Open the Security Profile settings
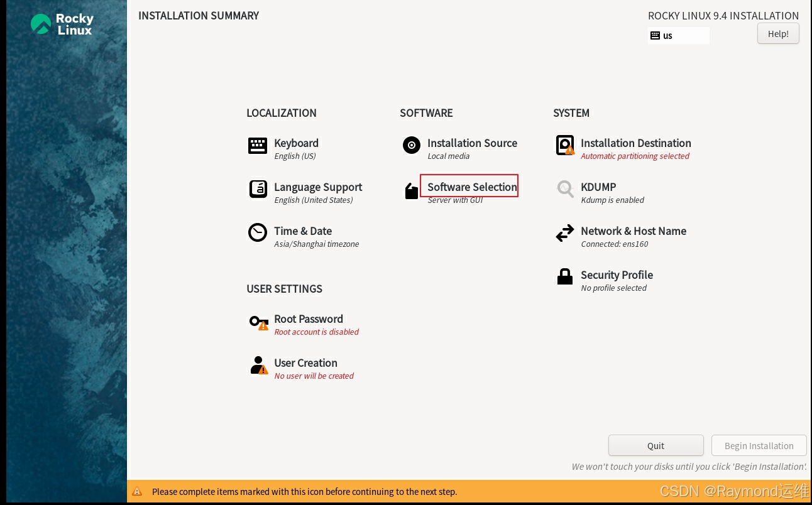The width and height of the screenshot is (812, 505). [x=617, y=275]
